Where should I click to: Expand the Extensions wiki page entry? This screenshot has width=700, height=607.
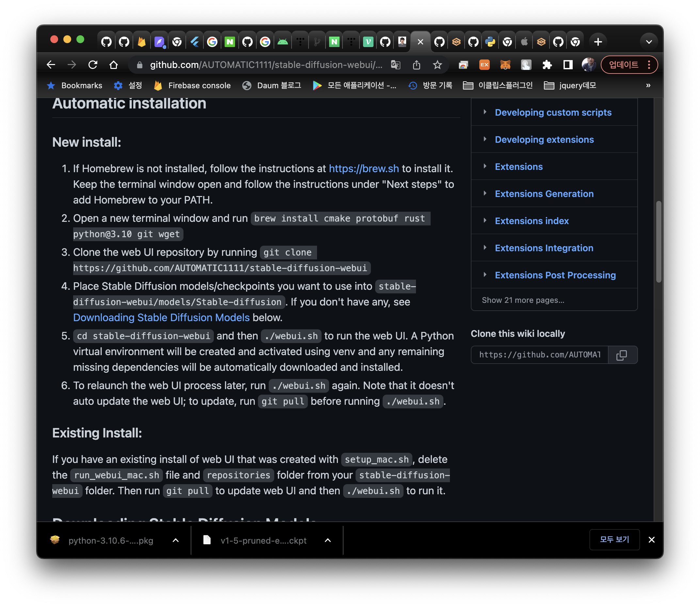pyautogui.click(x=485, y=166)
